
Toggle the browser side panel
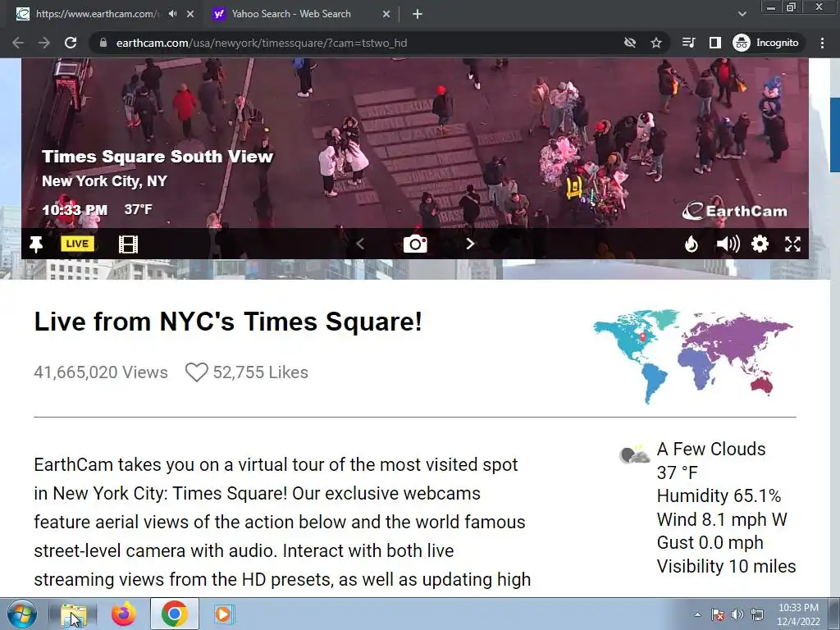(714, 43)
